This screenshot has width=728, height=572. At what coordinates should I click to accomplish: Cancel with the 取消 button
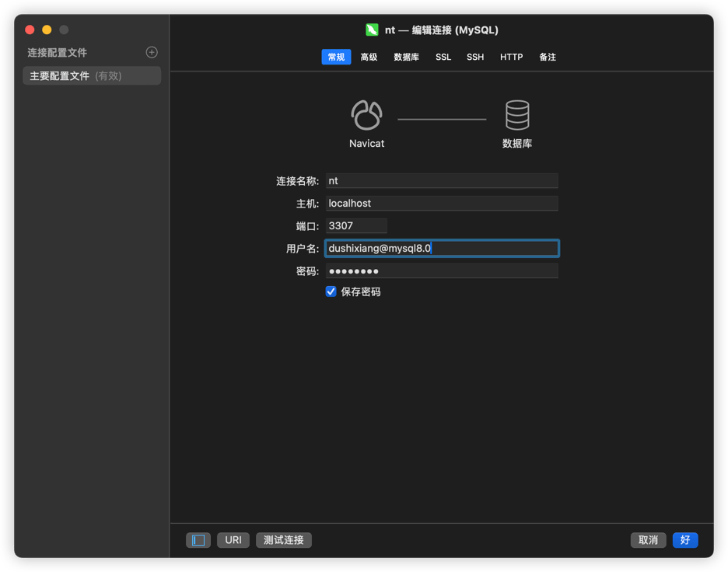[648, 540]
